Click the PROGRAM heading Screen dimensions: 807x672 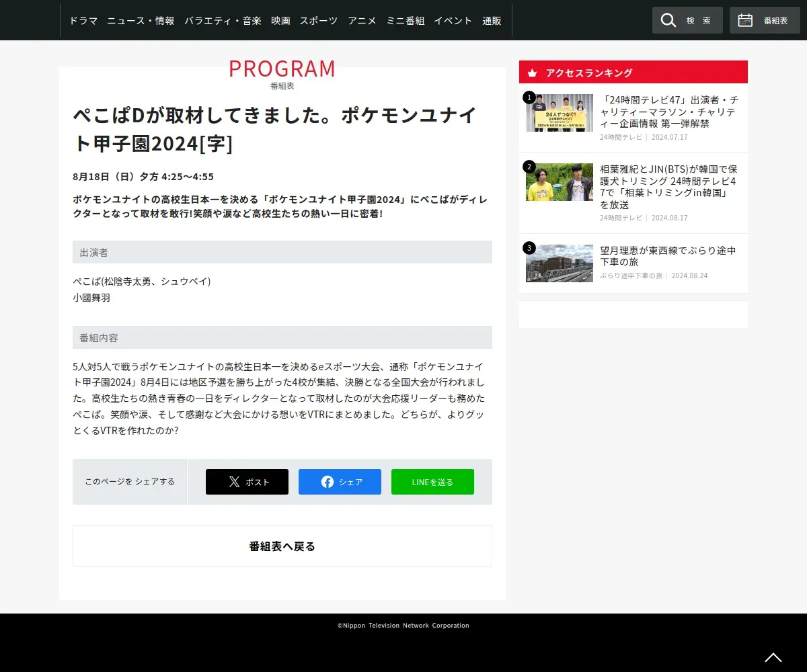click(282, 69)
